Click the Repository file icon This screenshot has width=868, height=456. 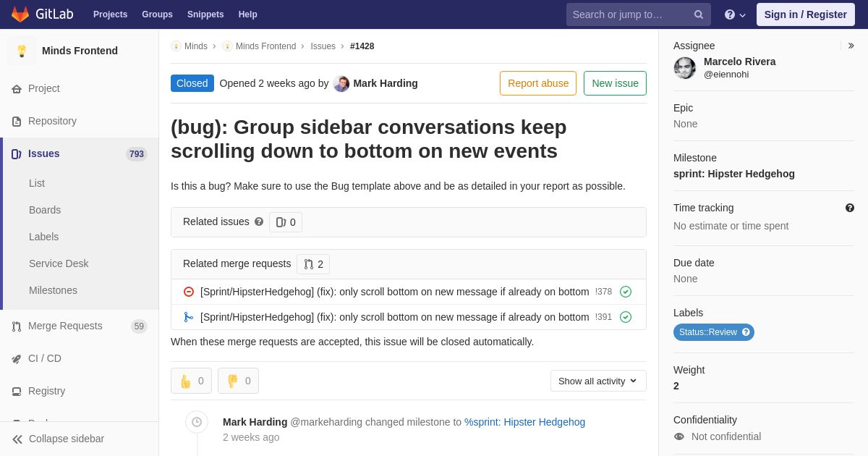coord(17,122)
